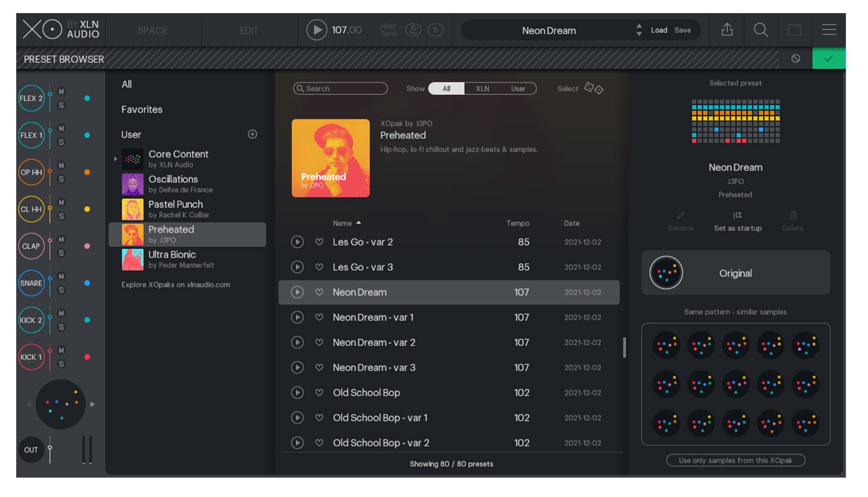This screenshot has width=868, height=497.
Task: Add a user folder with plus icon
Action: [x=252, y=135]
